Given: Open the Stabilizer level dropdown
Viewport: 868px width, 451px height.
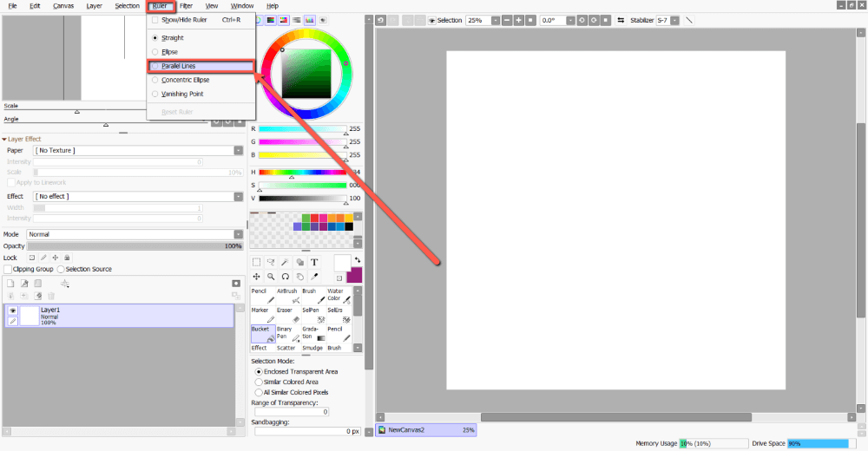Looking at the screenshot, I should [x=674, y=21].
